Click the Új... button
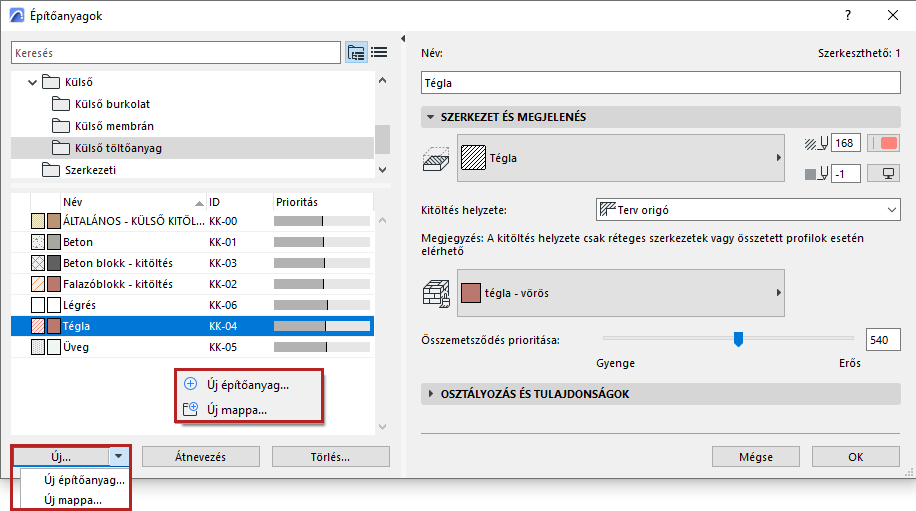This screenshot has width=916, height=511. coord(61,457)
